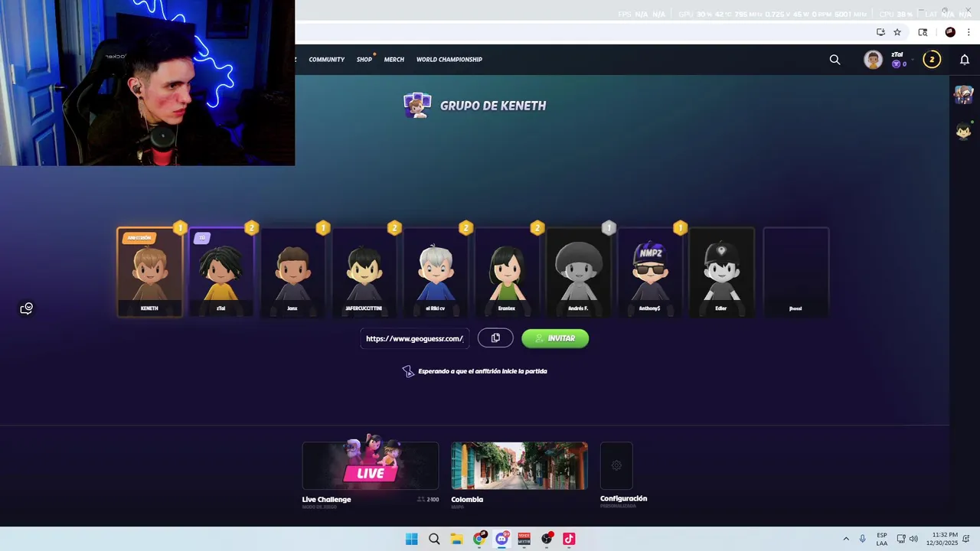The height and width of the screenshot is (551, 980).
Task: Open zTal profile avatar in header
Action: pos(873,60)
